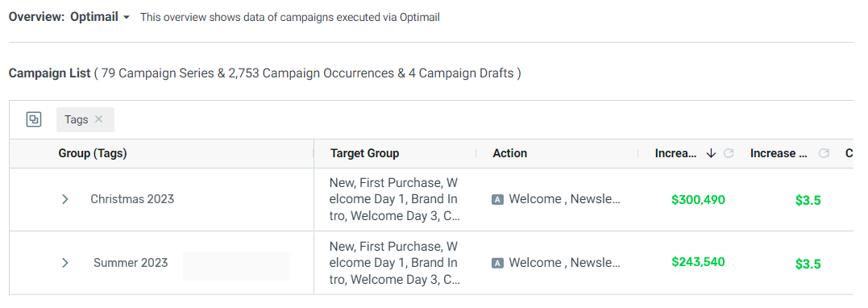Image resolution: width=868 pixels, height=308 pixels.
Task: Select the Summer 2023 row label
Action: point(131,263)
